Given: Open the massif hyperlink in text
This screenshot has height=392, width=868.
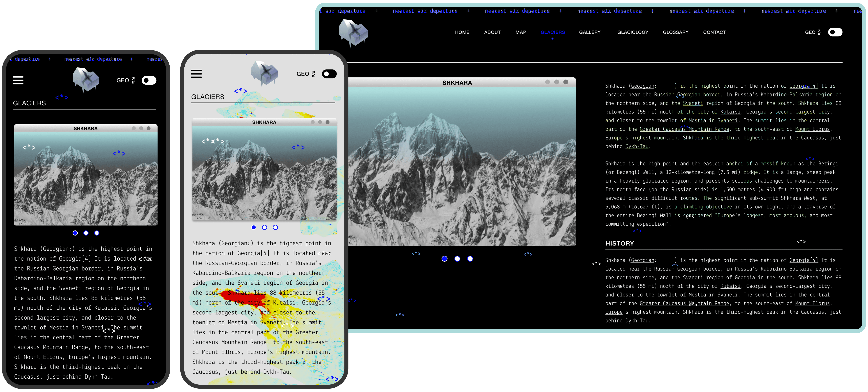Looking at the screenshot, I should [769, 164].
